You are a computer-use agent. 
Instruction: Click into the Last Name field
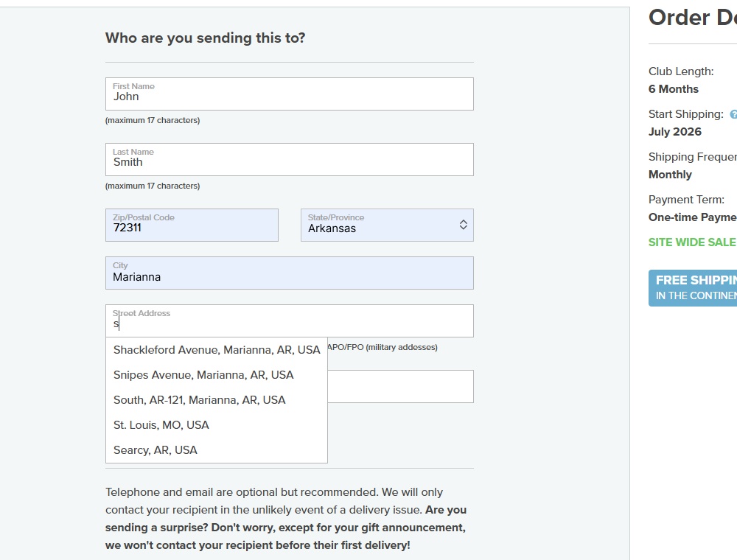coord(290,160)
